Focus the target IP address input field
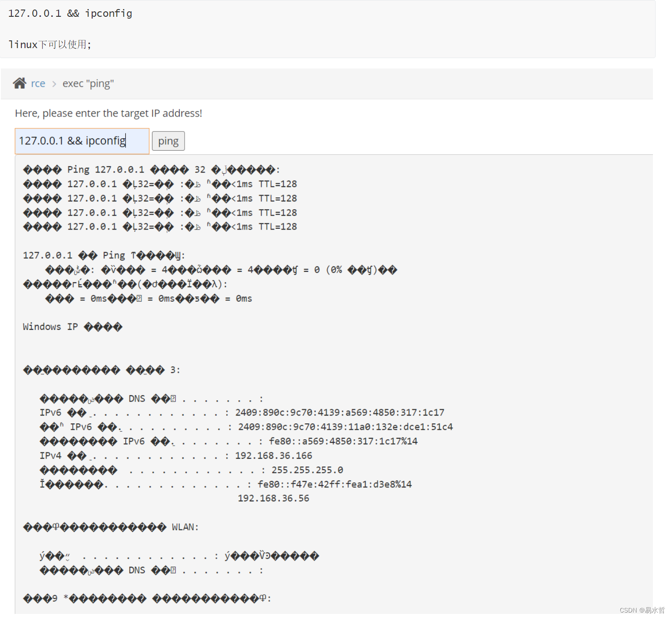 (82, 141)
